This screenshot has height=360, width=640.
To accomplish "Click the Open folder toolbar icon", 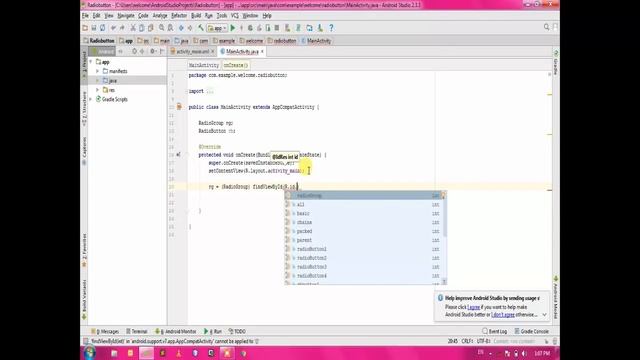I will (85, 28).
